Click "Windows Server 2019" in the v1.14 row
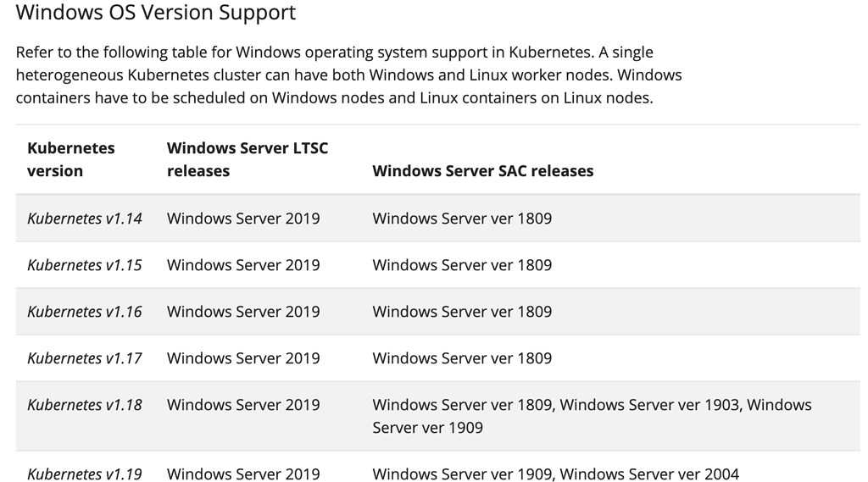The height and width of the screenshot is (482, 868). point(243,219)
